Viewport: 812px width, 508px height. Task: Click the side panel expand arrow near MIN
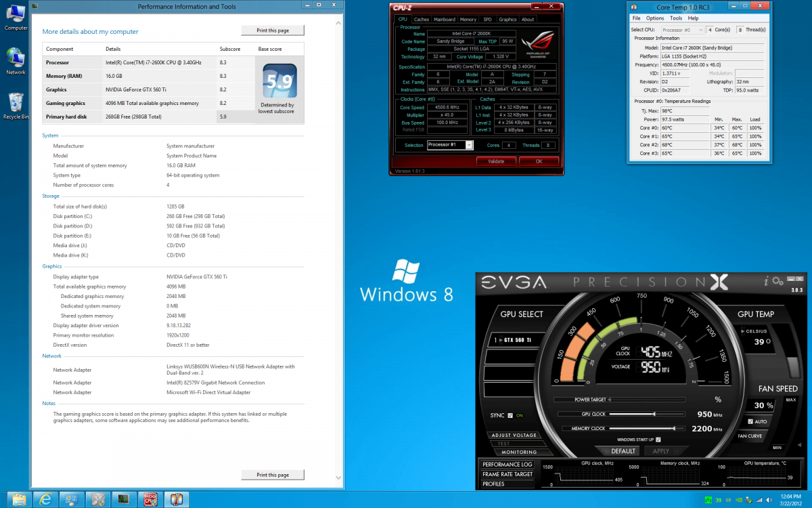pyautogui.click(x=799, y=445)
